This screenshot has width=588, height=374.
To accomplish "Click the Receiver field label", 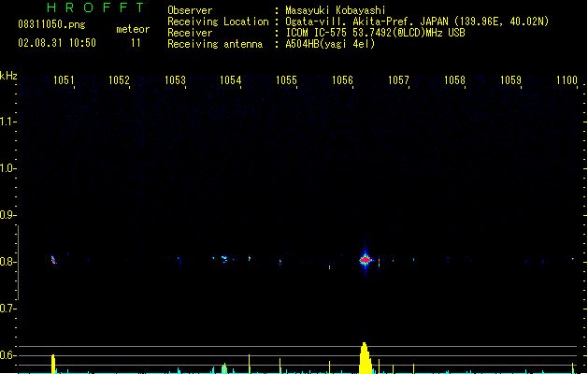I will 190,33.
